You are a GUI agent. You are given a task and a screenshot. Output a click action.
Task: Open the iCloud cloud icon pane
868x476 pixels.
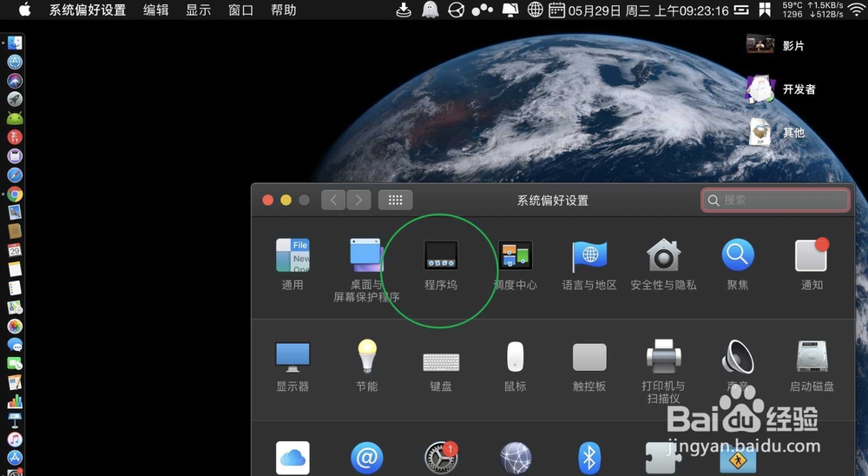[293, 458]
